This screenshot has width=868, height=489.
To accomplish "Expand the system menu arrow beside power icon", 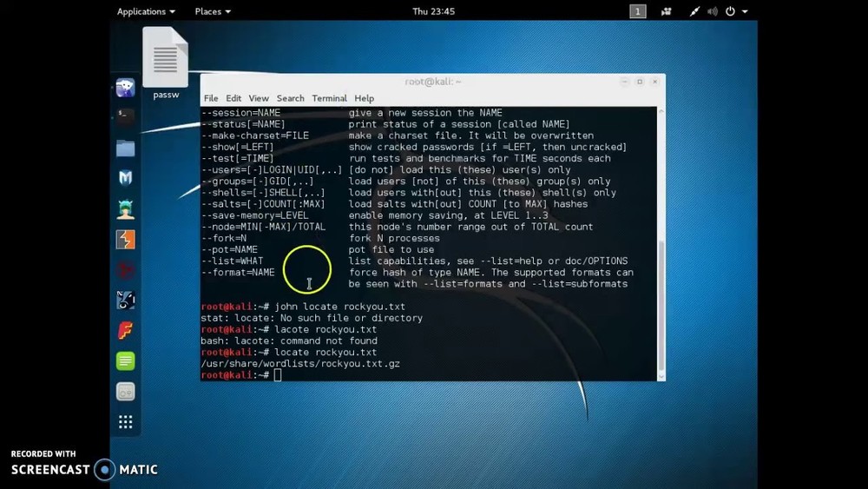I will [745, 11].
